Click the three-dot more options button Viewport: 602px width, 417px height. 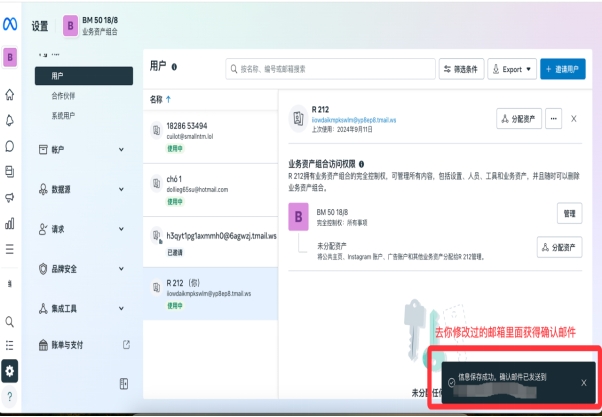[554, 118]
